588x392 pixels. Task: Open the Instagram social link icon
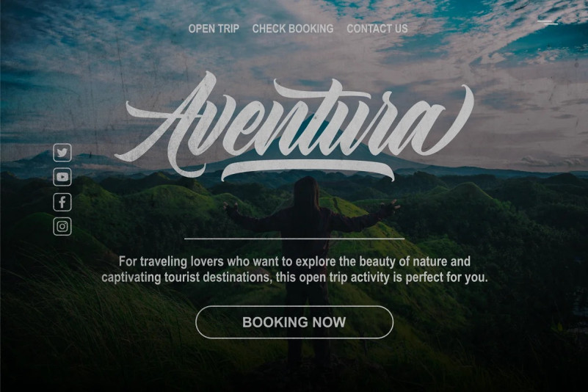(62, 227)
